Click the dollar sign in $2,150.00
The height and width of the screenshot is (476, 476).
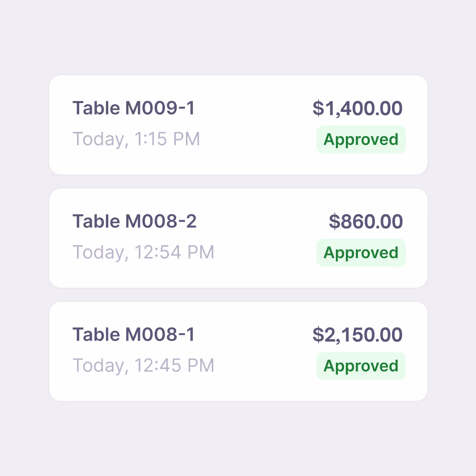click(x=318, y=334)
